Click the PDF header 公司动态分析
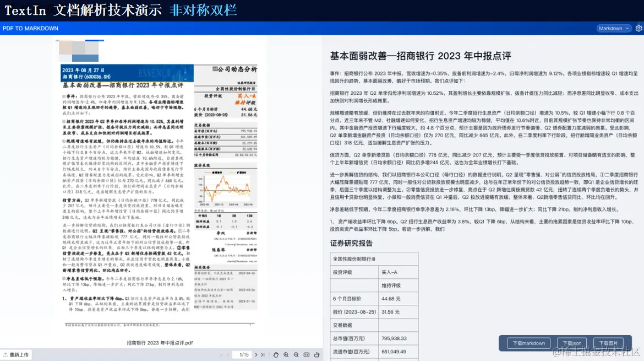The height and width of the screenshot is (361, 644). click(234, 69)
